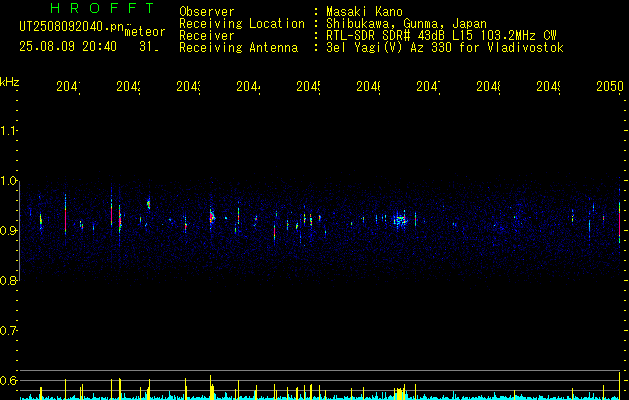Select the "3el Yagi(V) Az 330 for Vladivostok" text
The width and height of the screenshot is (629, 400).
tap(445, 48)
